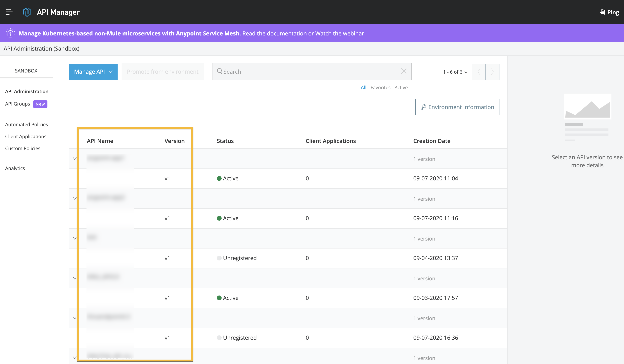Switch to the Active filter

pyautogui.click(x=401, y=87)
